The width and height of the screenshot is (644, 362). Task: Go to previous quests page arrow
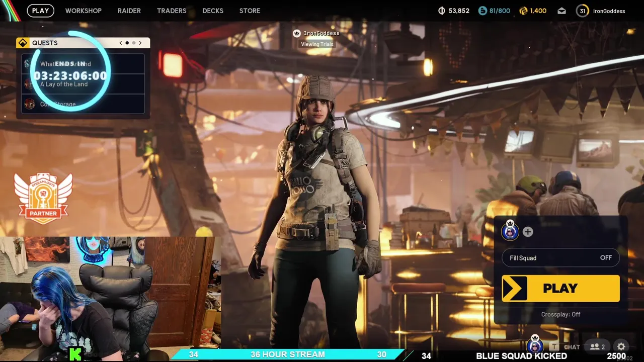coord(121,43)
